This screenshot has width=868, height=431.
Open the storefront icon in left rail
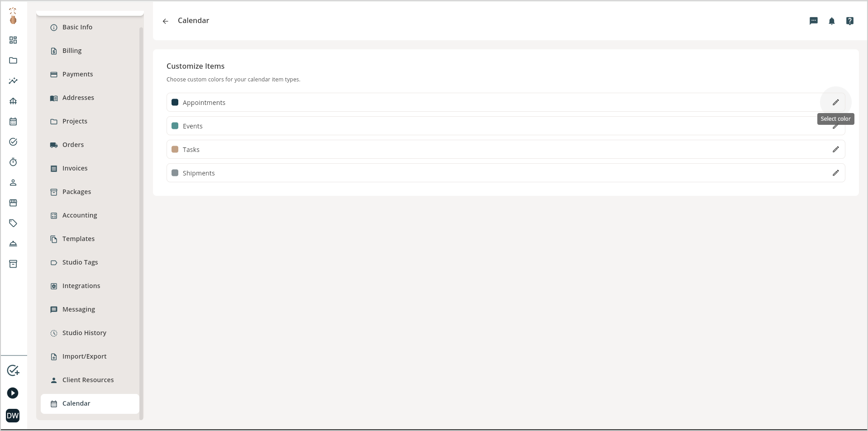click(x=13, y=203)
